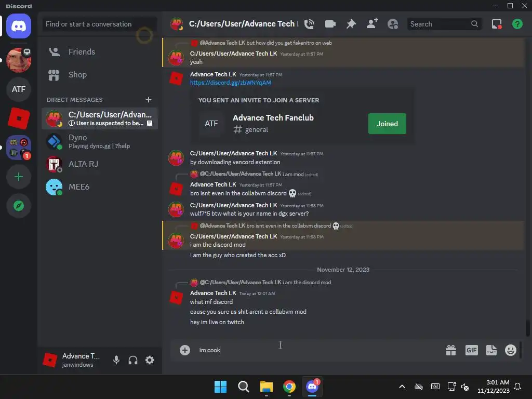Open pinned messages
The height and width of the screenshot is (399, 532).
click(x=351, y=24)
